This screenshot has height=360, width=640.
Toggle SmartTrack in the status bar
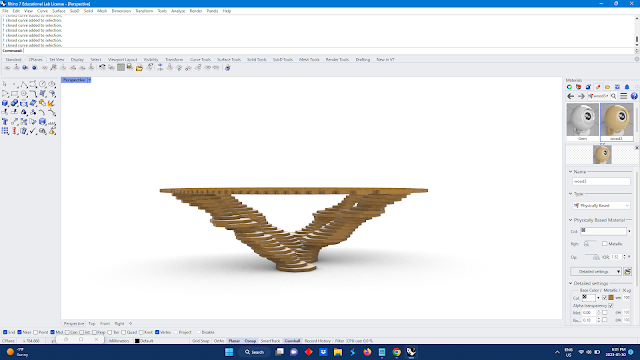point(270,341)
